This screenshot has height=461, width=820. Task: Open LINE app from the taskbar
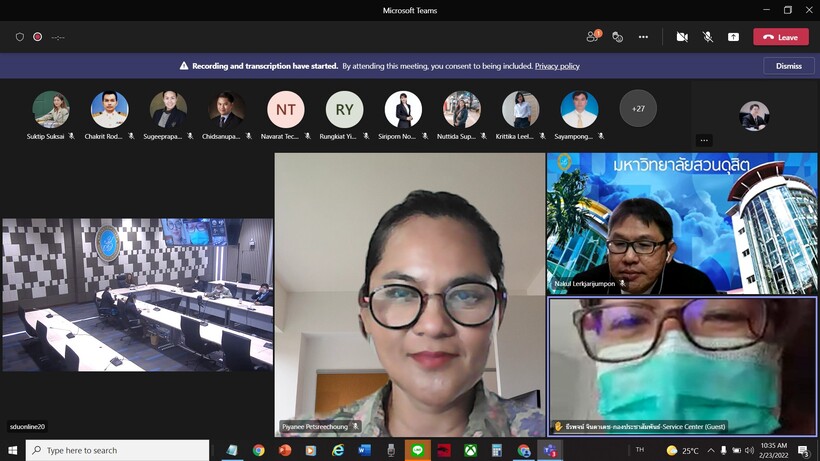tap(417, 451)
